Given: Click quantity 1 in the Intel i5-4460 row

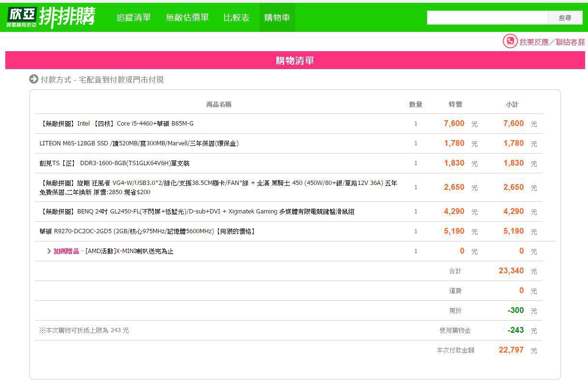Looking at the screenshot, I should [x=416, y=124].
